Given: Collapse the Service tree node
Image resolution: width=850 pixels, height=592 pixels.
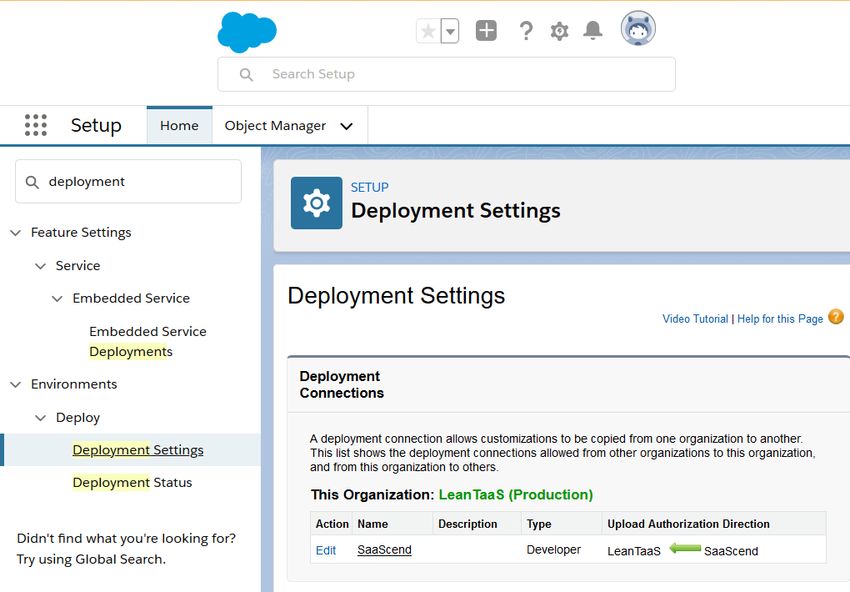Looking at the screenshot, I should click(x=41, y=266).
